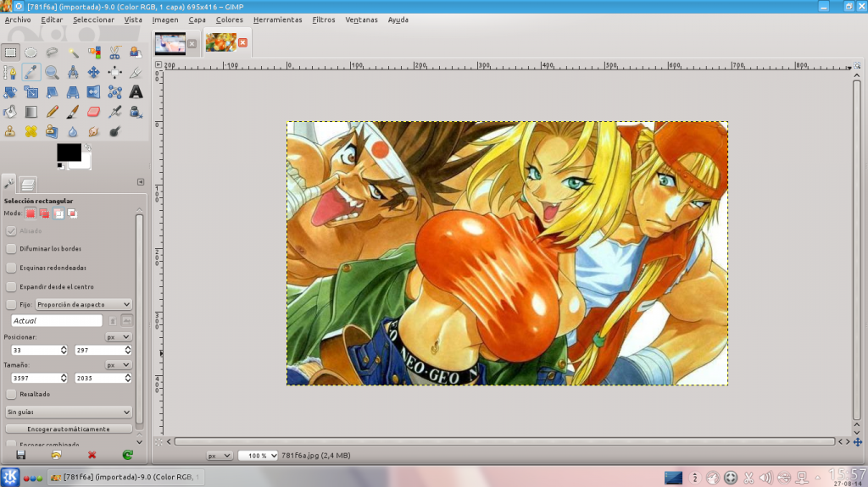The width and height of the screenshot is (868, 487).
Task: Toggle the Resaltado checkbox
Action: tap(11, 394)
